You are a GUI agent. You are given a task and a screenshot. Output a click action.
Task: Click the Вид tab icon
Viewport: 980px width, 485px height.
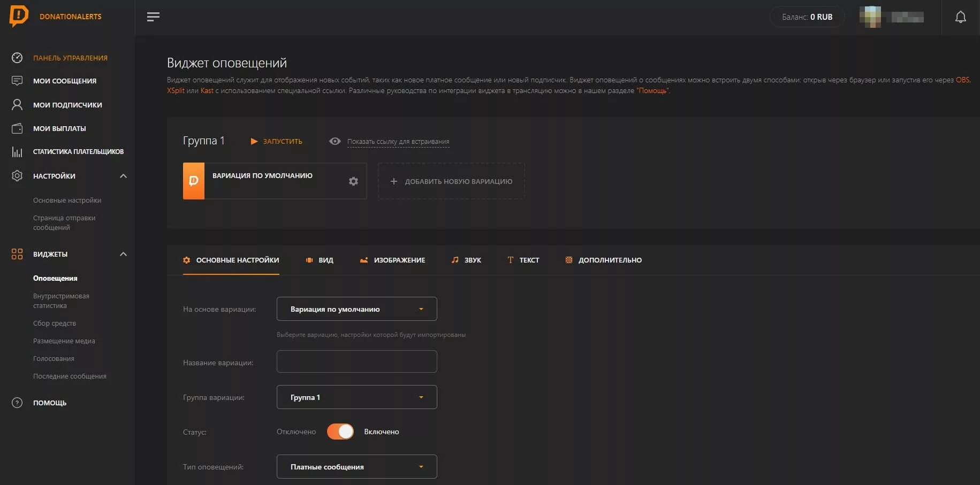point(309,260)
